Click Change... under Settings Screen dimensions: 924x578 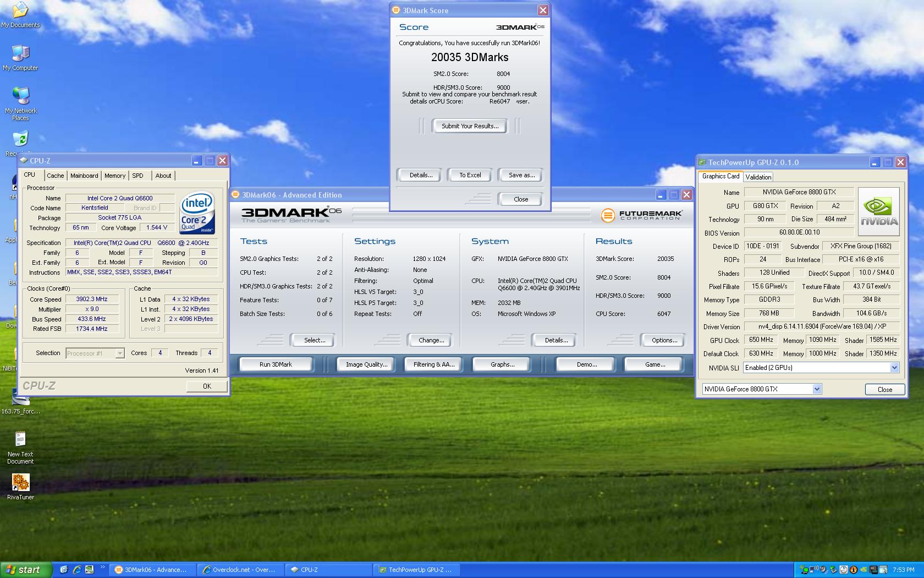[x=431, y=340]
